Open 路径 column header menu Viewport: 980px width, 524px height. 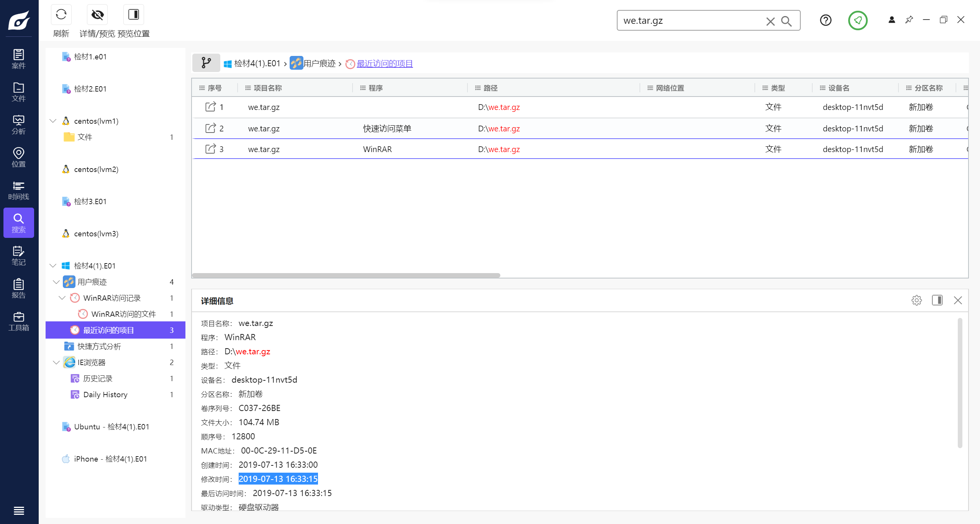click(x=478, y=88)
